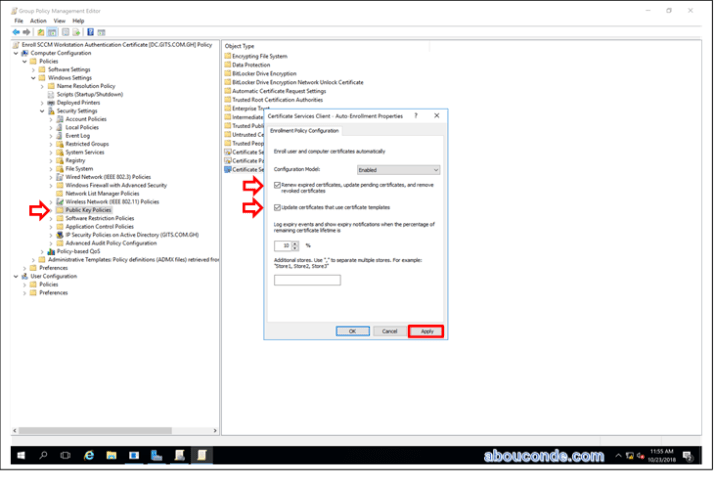Select Trusted Root Certification Authorities item
Image resolution: width=714 pixels, height=484 pixels.
[277, 100]
